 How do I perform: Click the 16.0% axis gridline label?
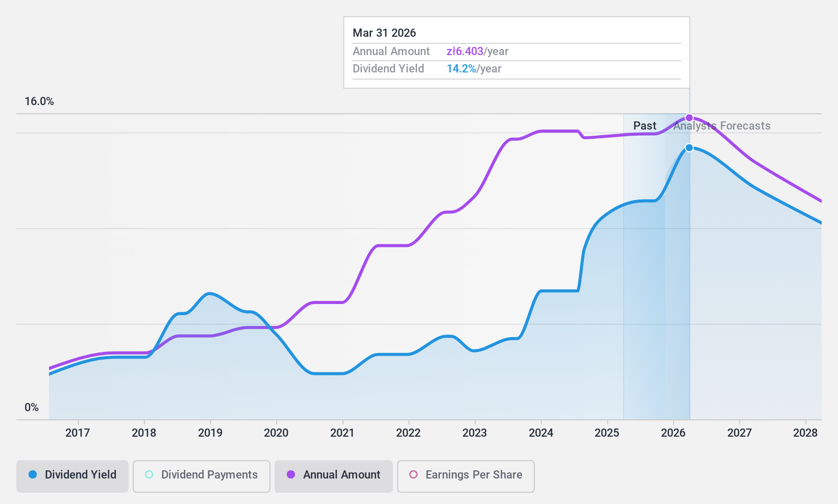tap(39, 101)
